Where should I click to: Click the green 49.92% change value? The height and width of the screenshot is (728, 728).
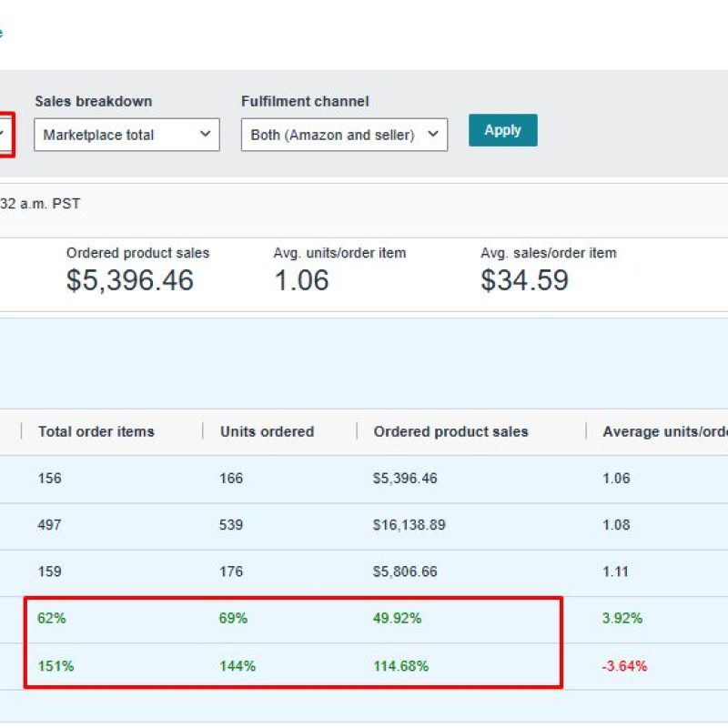click(x=397, y=619)
